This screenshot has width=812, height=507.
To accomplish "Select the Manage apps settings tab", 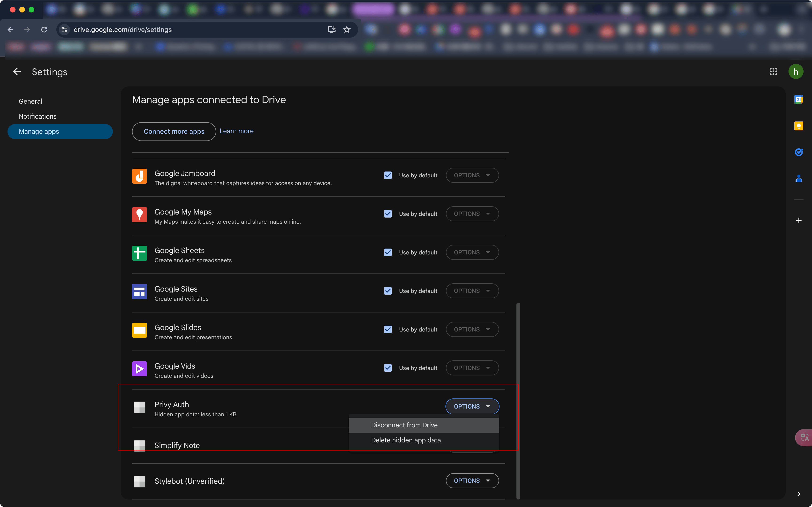I will click(x=60, y=131).
